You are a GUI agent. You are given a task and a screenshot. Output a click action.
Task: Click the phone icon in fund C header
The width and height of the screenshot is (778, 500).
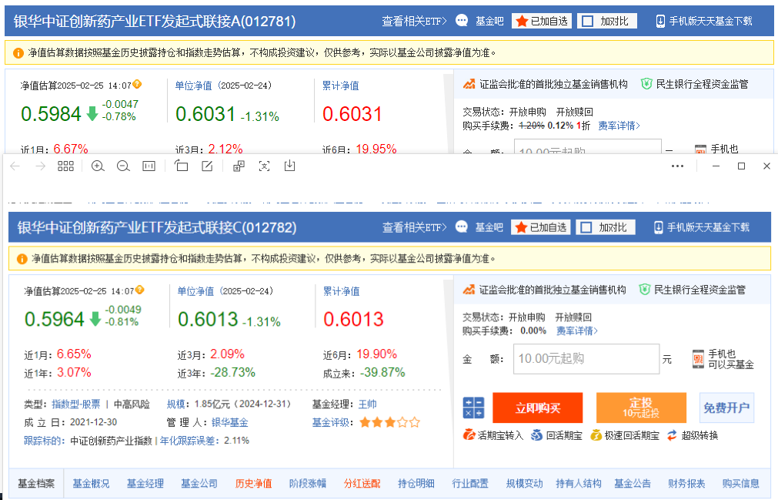(658, 228)
